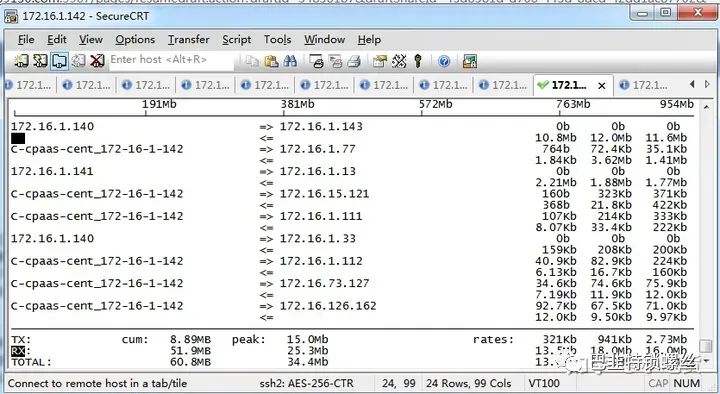Screen dimensions: 720x394
Task: Click the Quick Connect icon
Action: click(40, 61)
